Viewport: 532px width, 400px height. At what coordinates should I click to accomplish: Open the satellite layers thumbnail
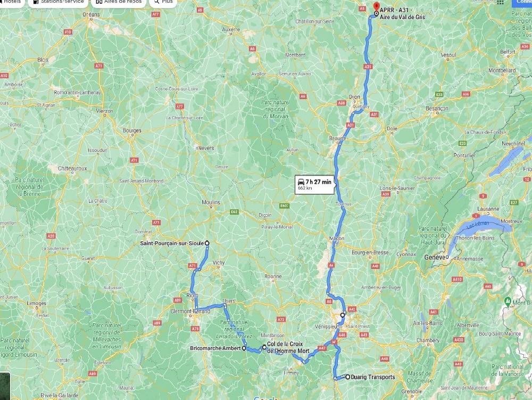point(5,386)
